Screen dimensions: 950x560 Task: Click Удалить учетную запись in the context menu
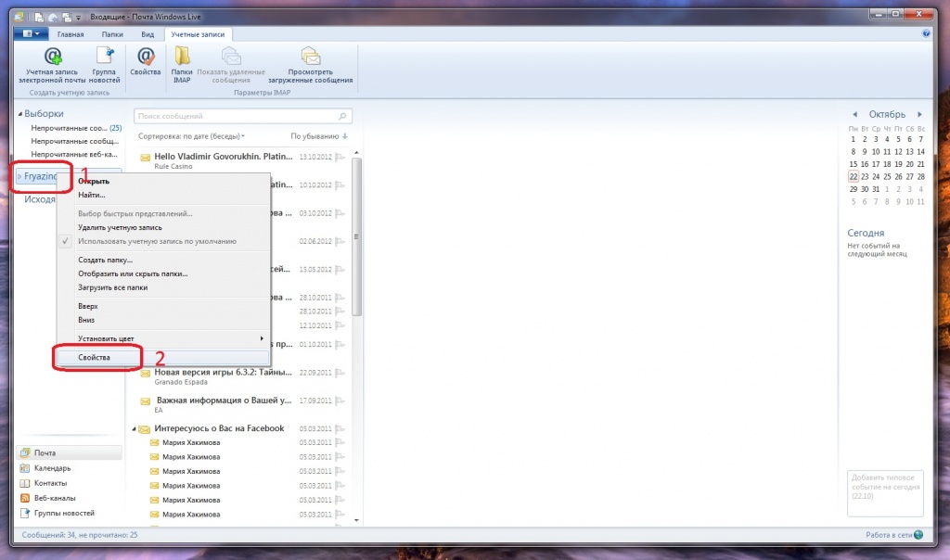click(x=120, y=227)
